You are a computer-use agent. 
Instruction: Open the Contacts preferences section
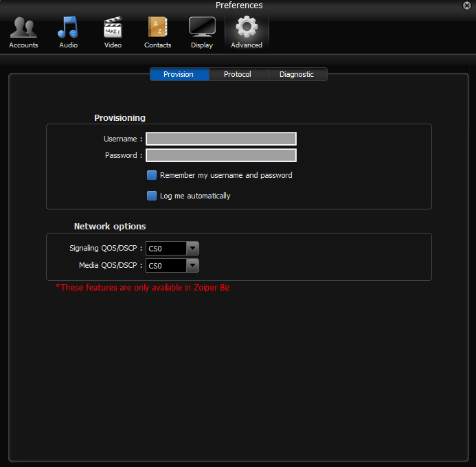pos(157,32)
